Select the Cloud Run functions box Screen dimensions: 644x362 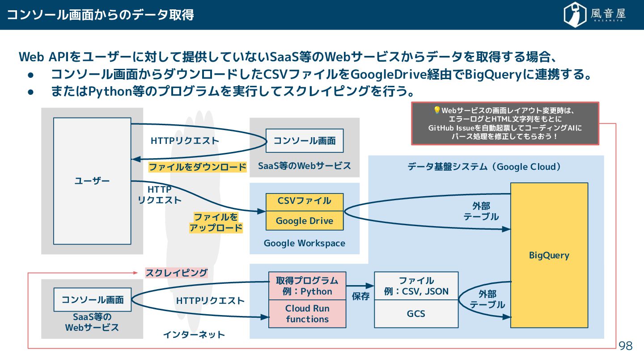(x=307, y=314)
